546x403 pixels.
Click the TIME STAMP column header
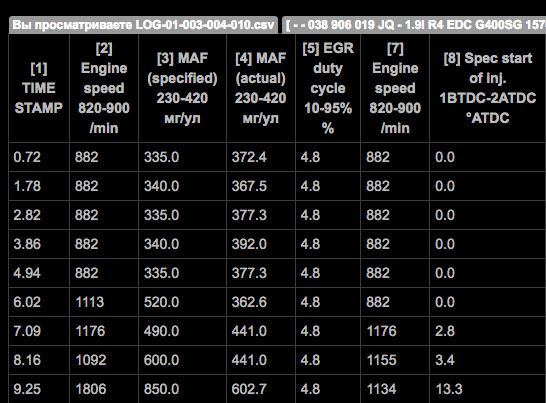(x=39, y=88)
